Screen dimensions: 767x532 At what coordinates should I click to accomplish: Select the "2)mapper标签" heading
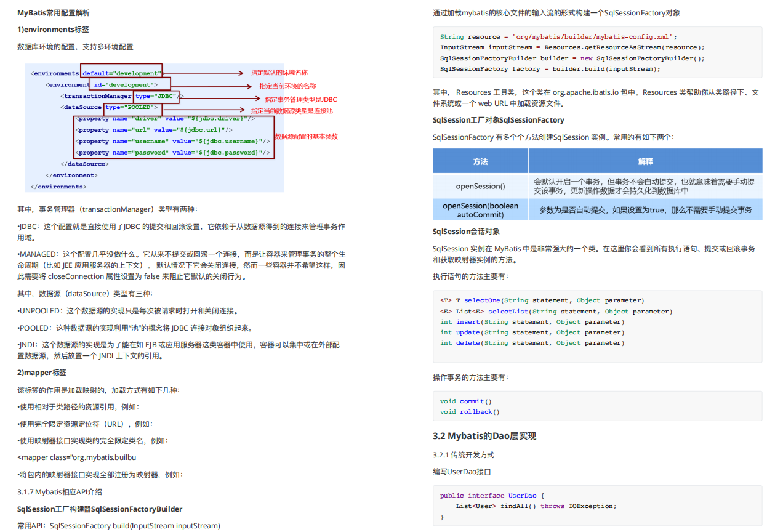pos(42,373)
